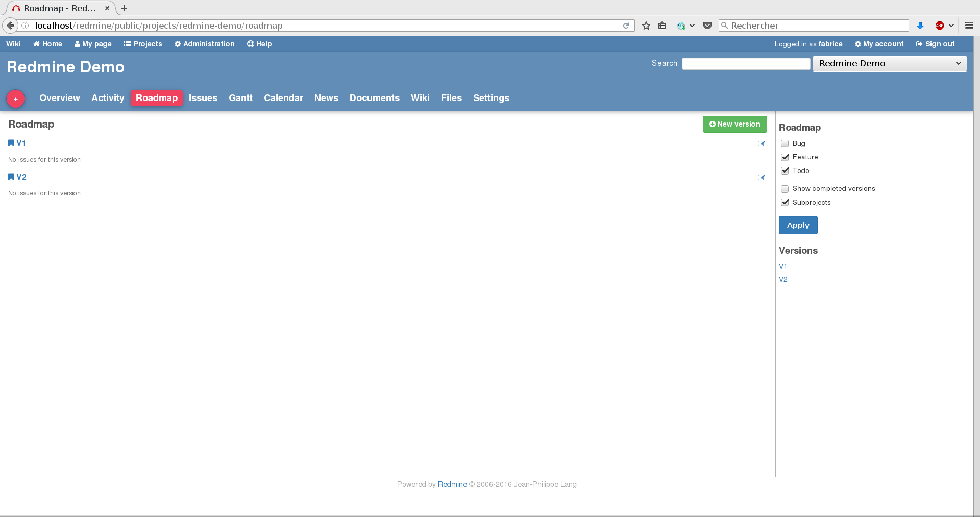Image resolution: width=980 pixels, height=517 pixels.
Task: Open My page from the top menu
Action: (x=93, y=44)
